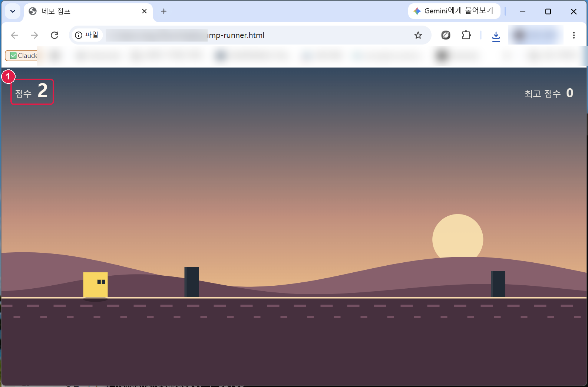Viewport: 588px width, 387px height.
Task: Open Chrome's three-dot menu
Action: [x=574, y=35]
